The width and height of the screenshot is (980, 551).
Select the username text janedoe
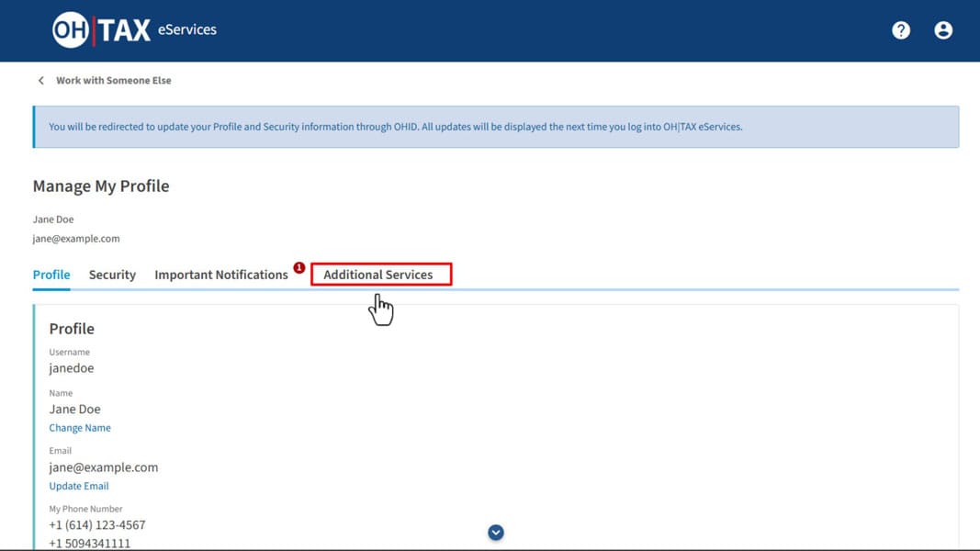click(72, 368)
